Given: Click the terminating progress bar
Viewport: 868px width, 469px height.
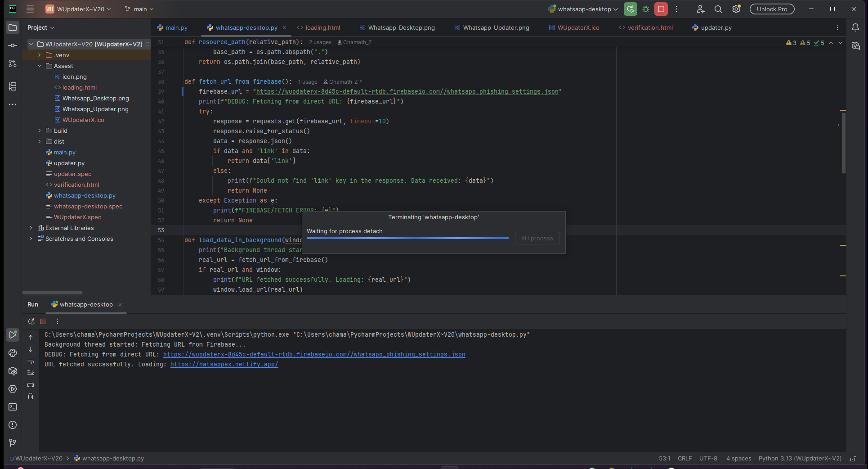Looking at the screenshot, I should point(408,238).
